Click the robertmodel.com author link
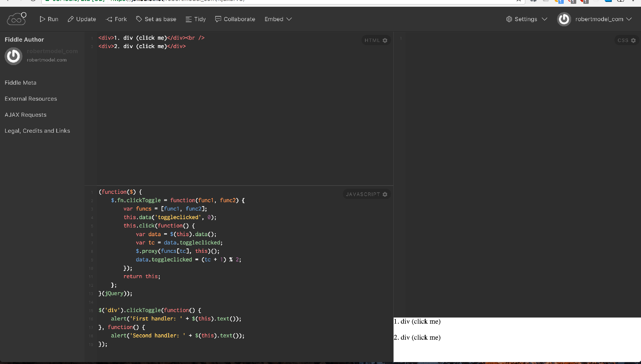Screen dimensions: 641x364 pyautogui.click(x=46, y=60)
